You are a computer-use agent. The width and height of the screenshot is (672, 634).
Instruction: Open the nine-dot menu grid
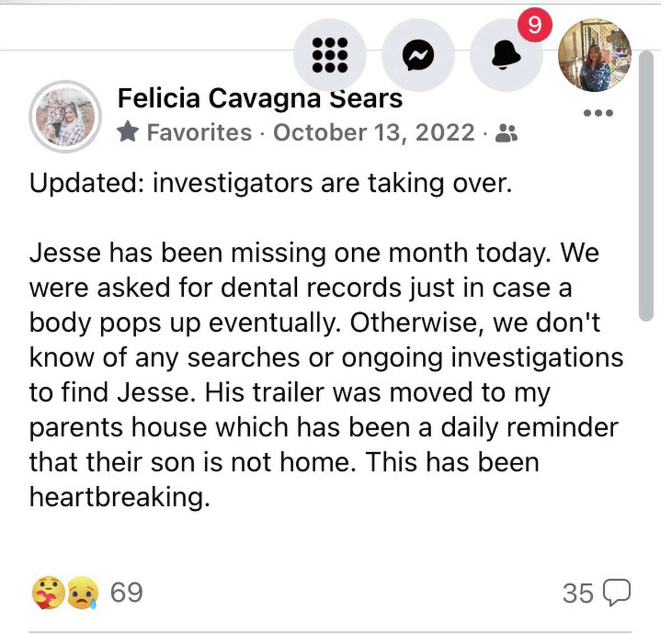(x=330, y=55)
